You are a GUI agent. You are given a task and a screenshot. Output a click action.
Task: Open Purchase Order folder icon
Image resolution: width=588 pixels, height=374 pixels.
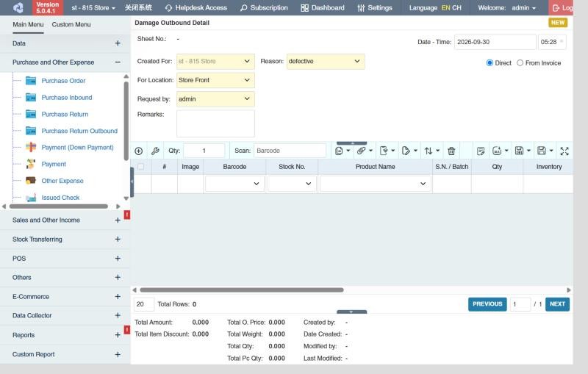tap(31, 81)
